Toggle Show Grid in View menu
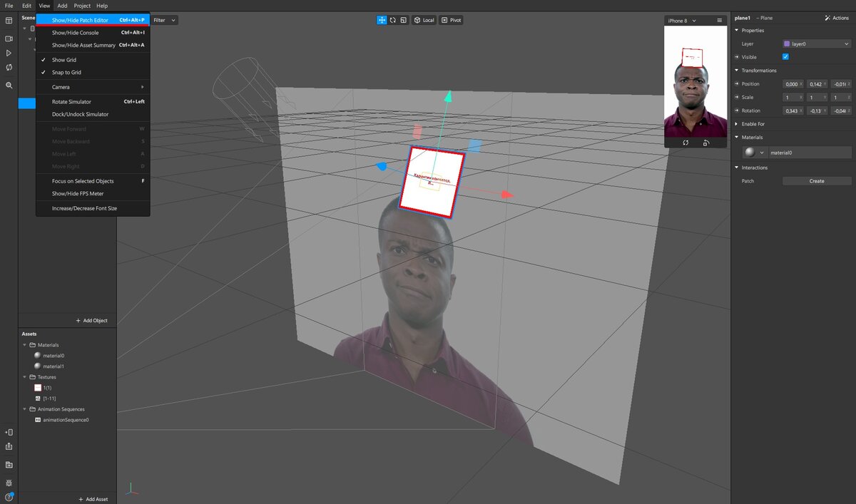This screenshot has width=856, height=504. point(93,60)
